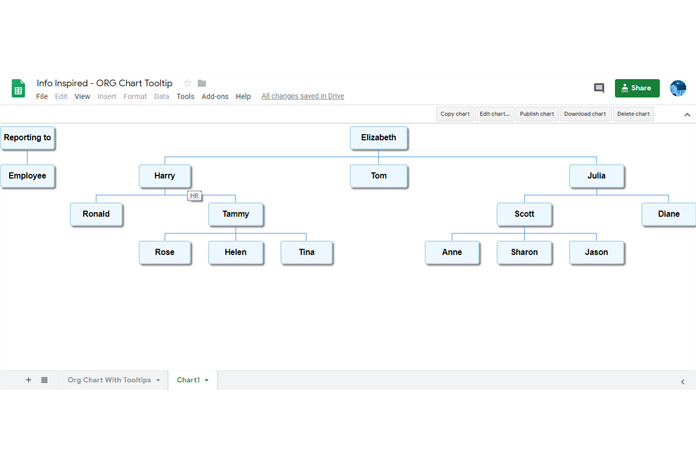
Task: Switch to Org Chart With Tooltips sheet
Action: (109, 380)
